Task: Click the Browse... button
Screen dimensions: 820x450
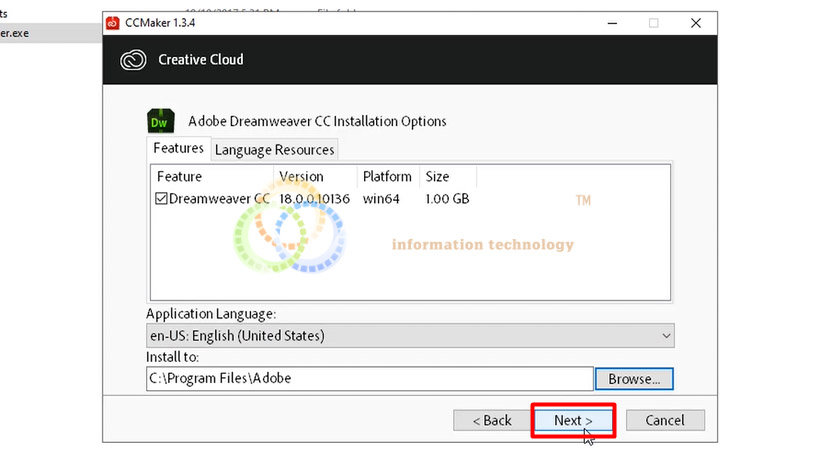Action: [x=634, y=379]
